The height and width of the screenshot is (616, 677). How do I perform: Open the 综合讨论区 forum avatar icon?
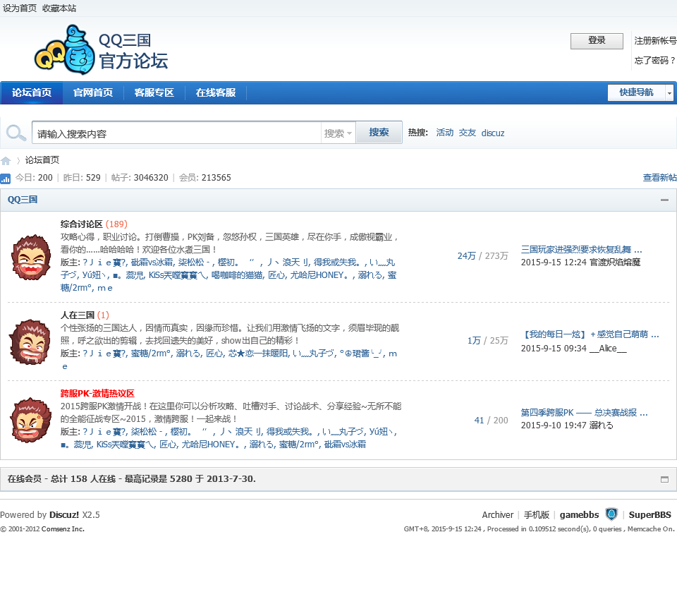pyautogui.click(x=30, y=257)
